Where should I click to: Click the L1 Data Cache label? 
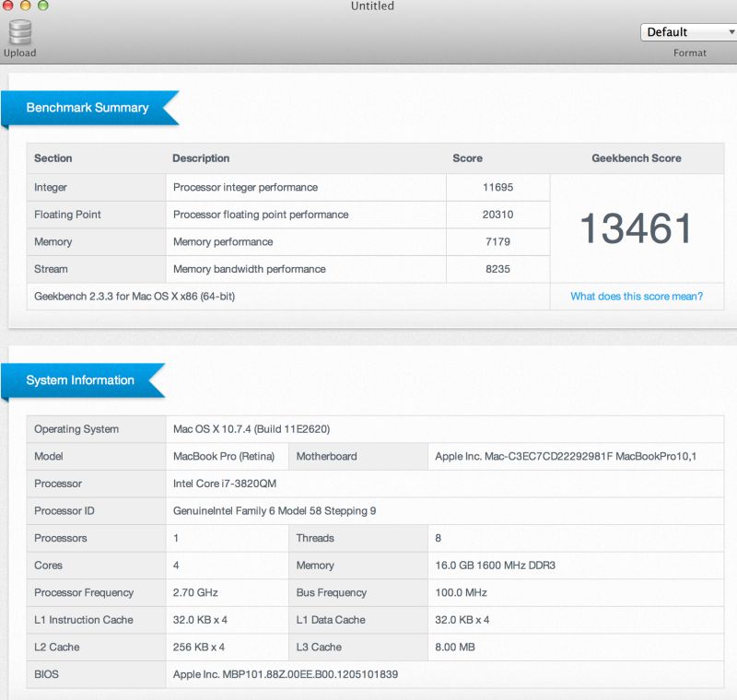[x=331, y=620]
